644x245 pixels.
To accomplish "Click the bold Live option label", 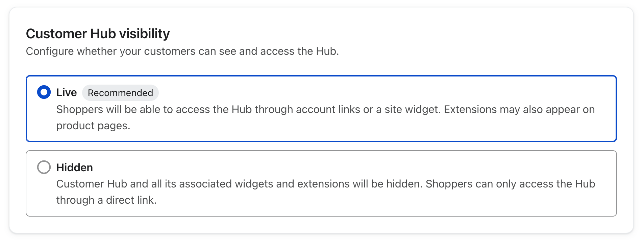I will (67, 92).
